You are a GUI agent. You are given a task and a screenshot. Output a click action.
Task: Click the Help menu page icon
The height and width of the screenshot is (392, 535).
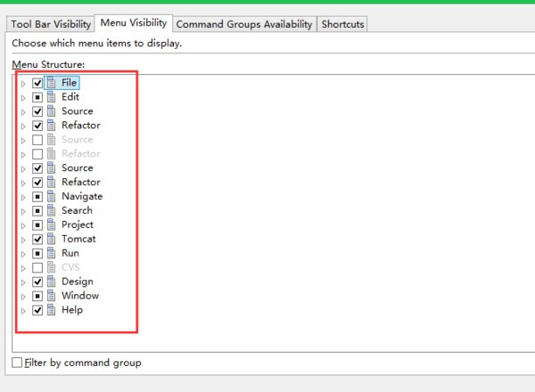51,310
